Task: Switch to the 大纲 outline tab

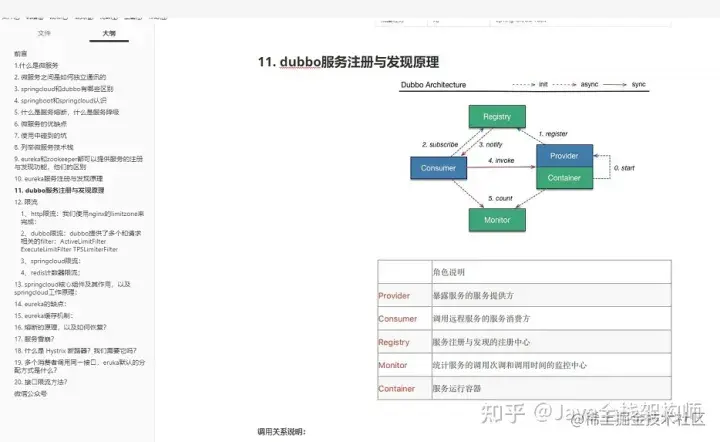Action: point(109,33)
